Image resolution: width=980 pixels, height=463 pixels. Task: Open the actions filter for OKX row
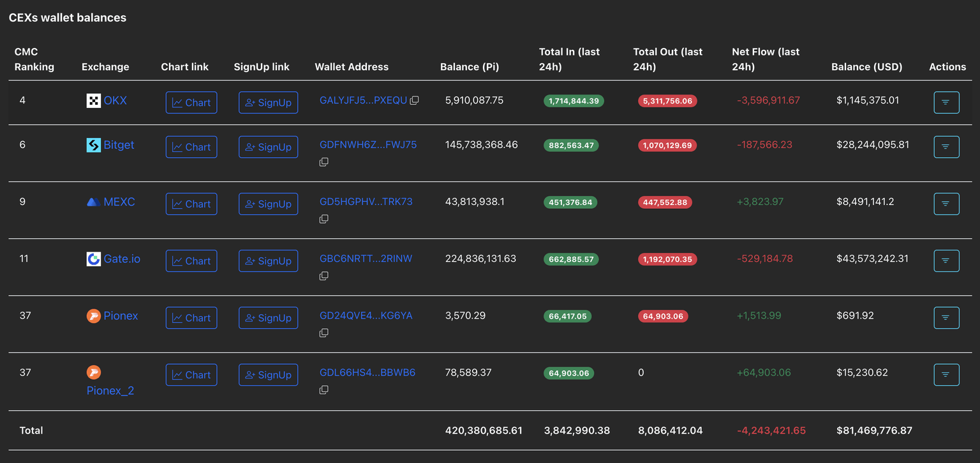(x=946, y=102)
